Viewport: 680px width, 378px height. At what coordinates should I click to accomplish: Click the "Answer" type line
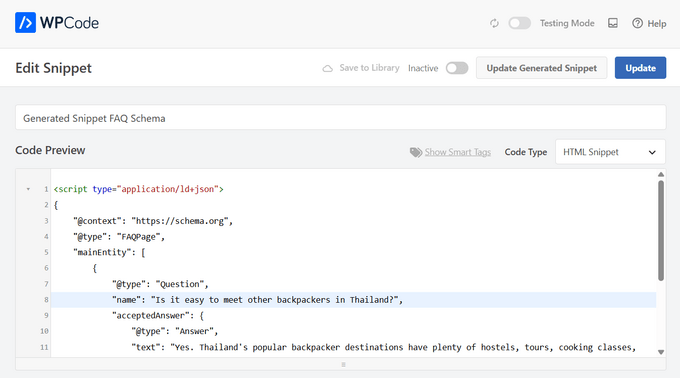click(x=175, y=331)
